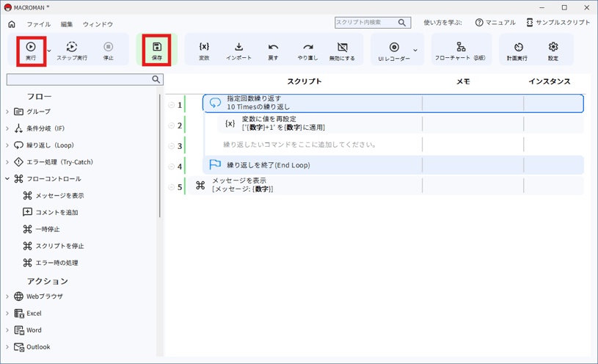Undo with the 戻す button

coord(273,51)
